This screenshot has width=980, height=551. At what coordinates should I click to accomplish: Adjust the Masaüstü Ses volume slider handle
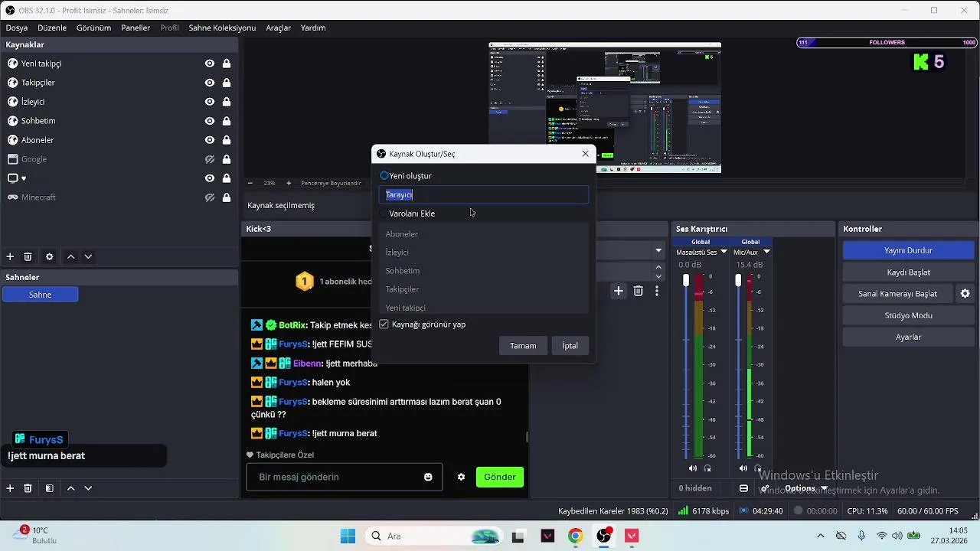pyautogui.click(x=686, y=281)
